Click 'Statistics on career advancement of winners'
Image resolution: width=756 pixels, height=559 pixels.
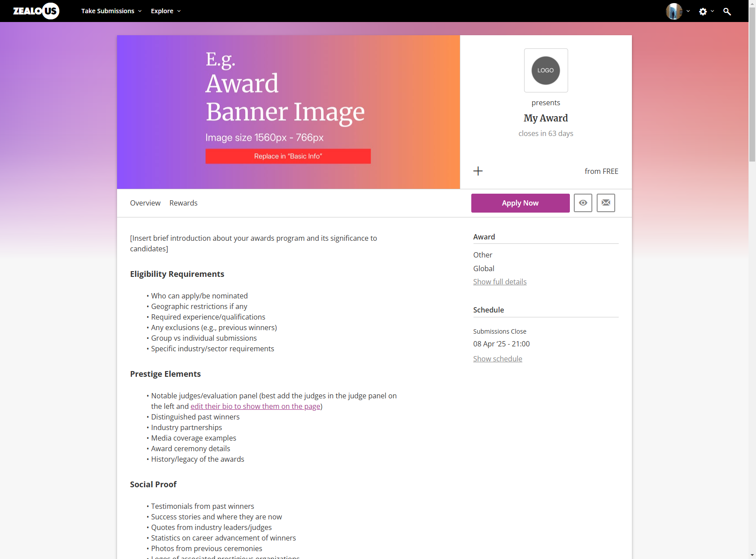(224, 538)
